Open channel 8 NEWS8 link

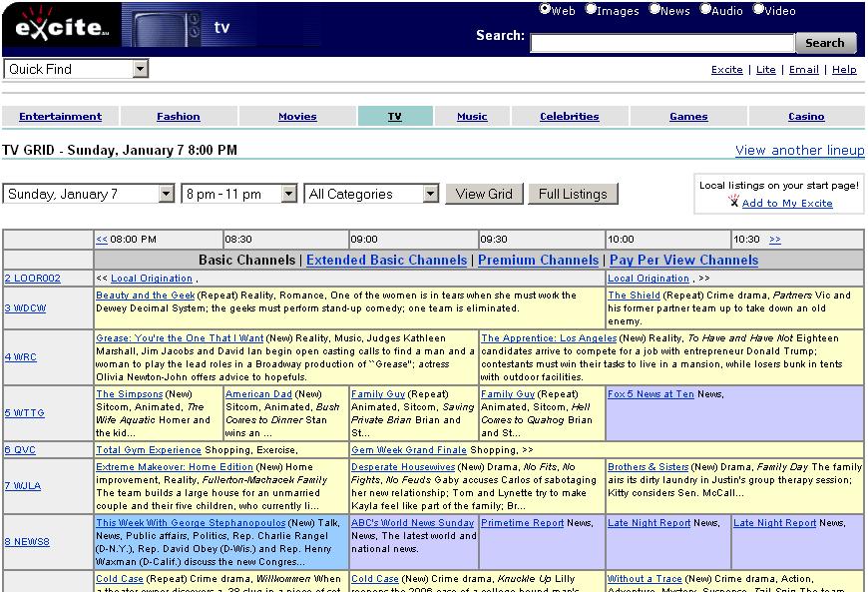click(27, 542)
